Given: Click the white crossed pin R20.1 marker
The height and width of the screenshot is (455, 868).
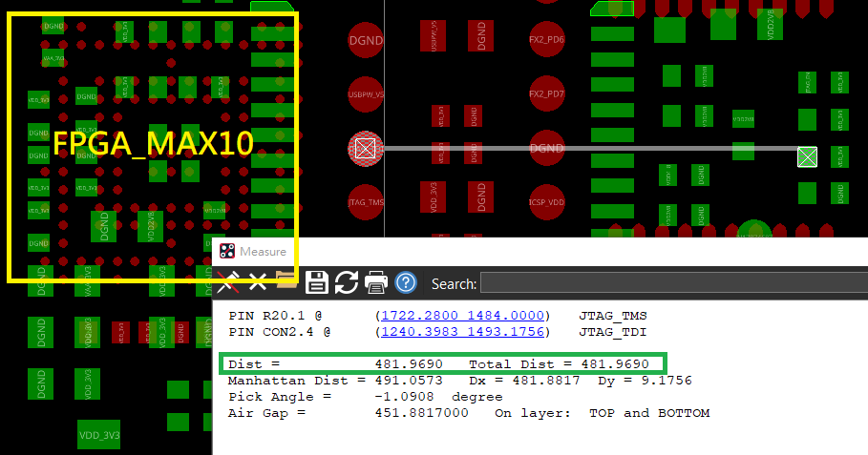Looking at the screenshot, I should pos(807,157).
